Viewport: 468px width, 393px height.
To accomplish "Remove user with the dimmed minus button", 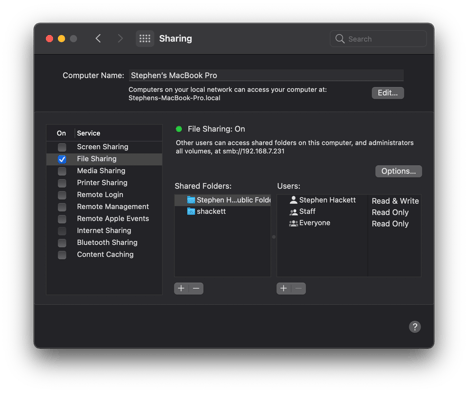I will [298, 288].
